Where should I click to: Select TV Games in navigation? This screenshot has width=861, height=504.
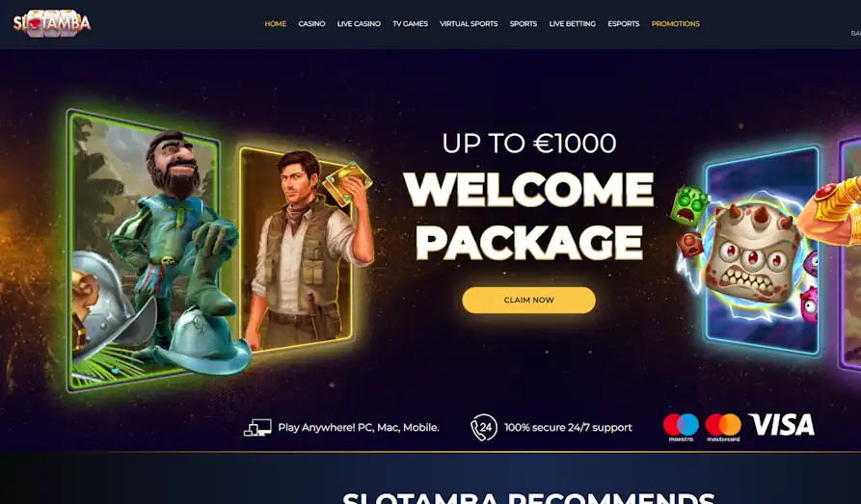[x=410, y=23]
